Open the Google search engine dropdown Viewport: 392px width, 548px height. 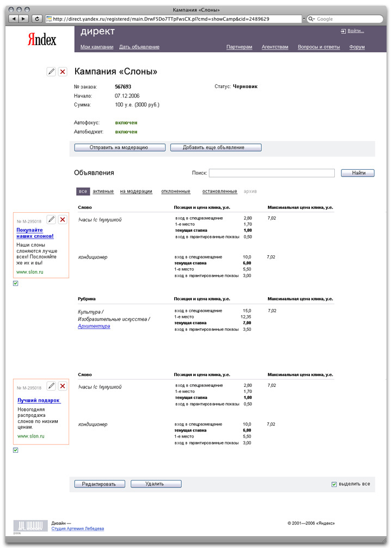pyautogui.click(x=311, y=19)
